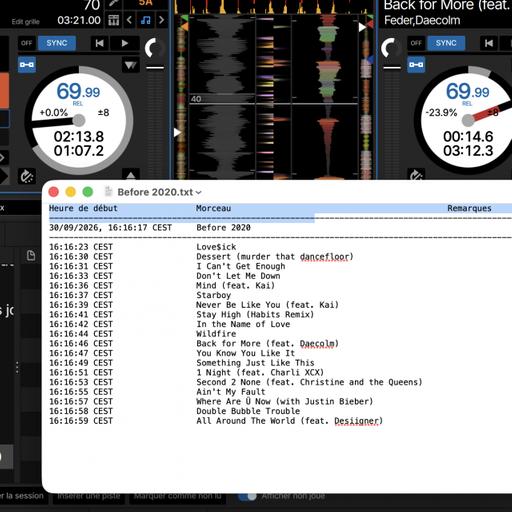The image size is (512, 512).
Task: Click the 'Don't Let Me Down' line
Action: [x=238, y=276]
